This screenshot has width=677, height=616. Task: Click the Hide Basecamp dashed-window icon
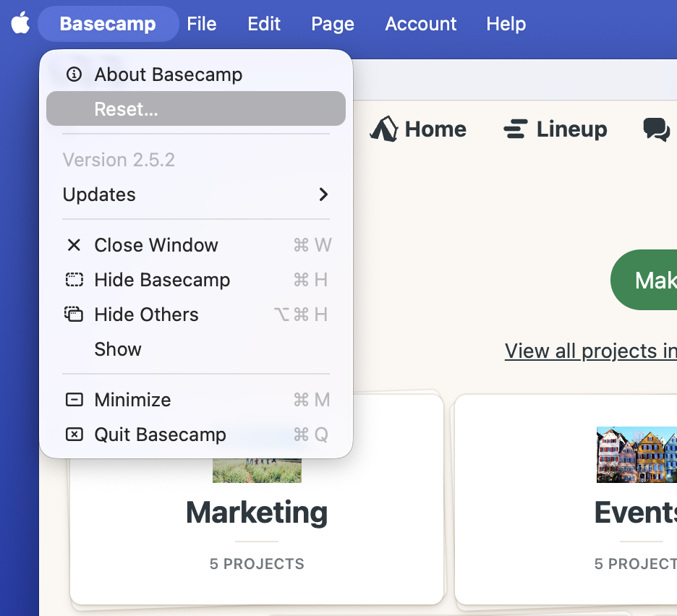[74, 280]
